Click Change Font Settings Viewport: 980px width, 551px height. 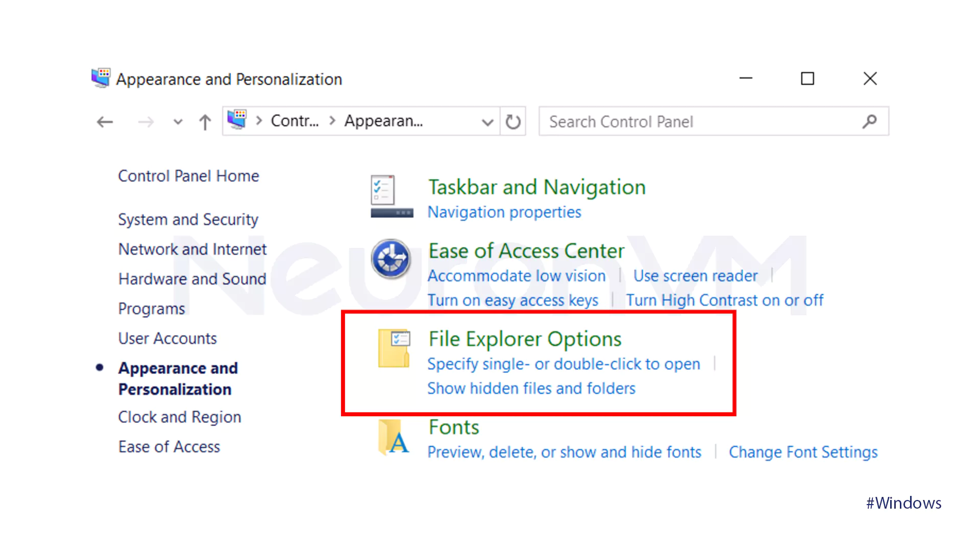(x=803, y=452)
